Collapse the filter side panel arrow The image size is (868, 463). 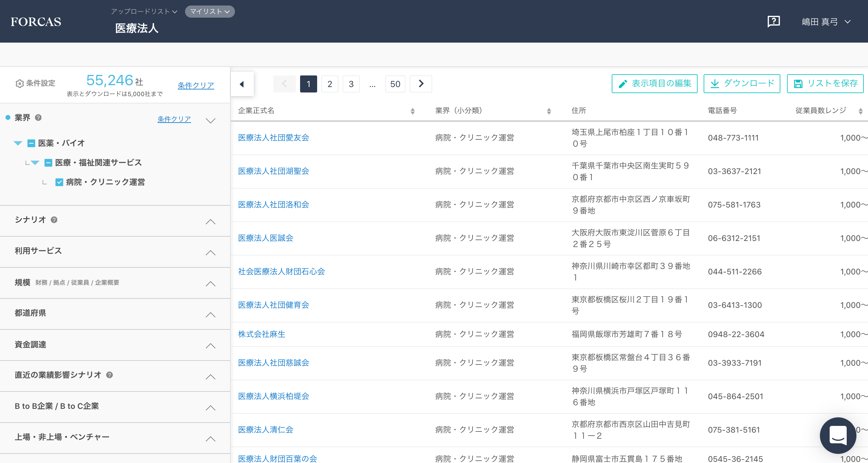pos(242,84)
